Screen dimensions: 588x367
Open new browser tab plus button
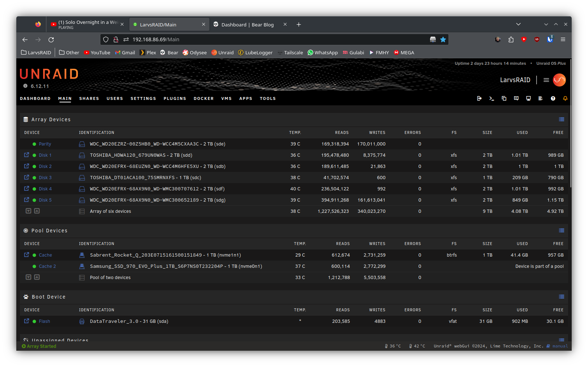tap(299, 25)
